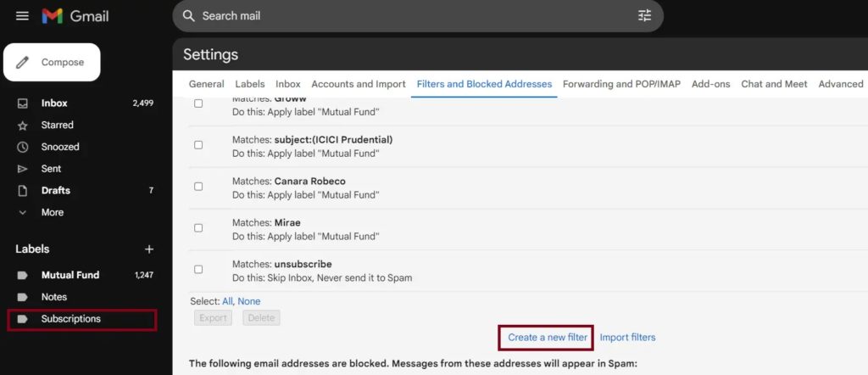Click Create a new filter link
868x375 pixels.
click(548, 338)
